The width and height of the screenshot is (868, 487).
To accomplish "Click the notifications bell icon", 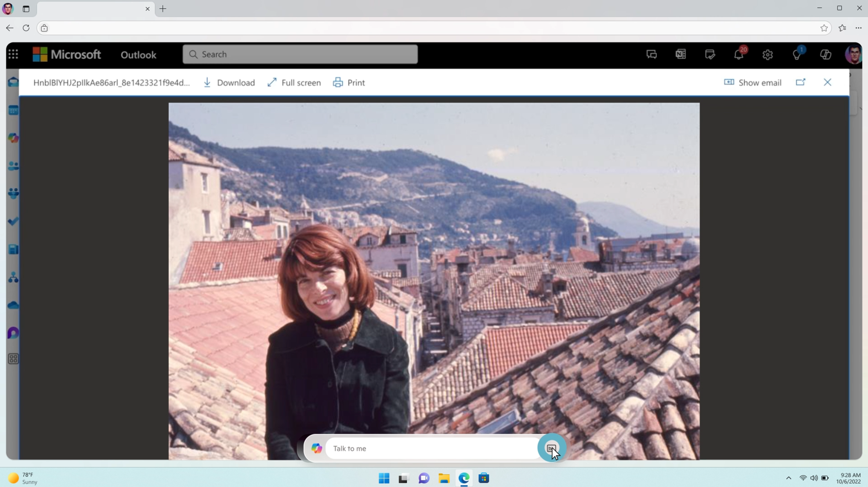I will 739,54.
